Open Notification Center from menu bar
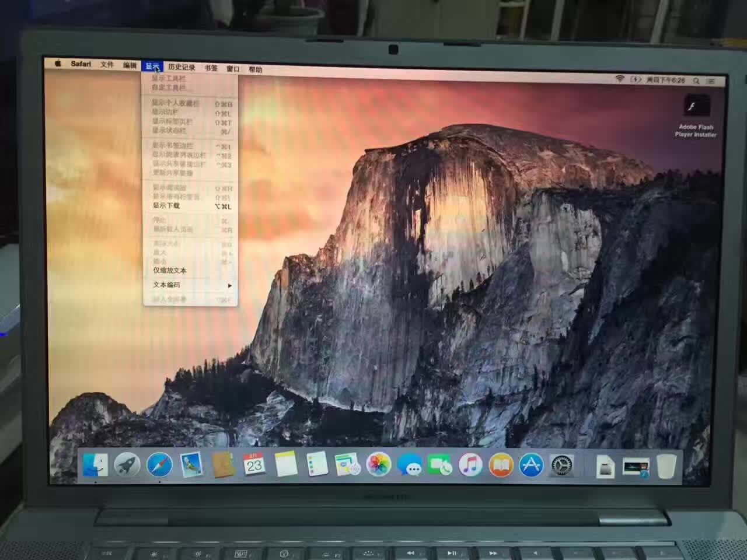This screenshot has width=747, height=560. (712, 81)
